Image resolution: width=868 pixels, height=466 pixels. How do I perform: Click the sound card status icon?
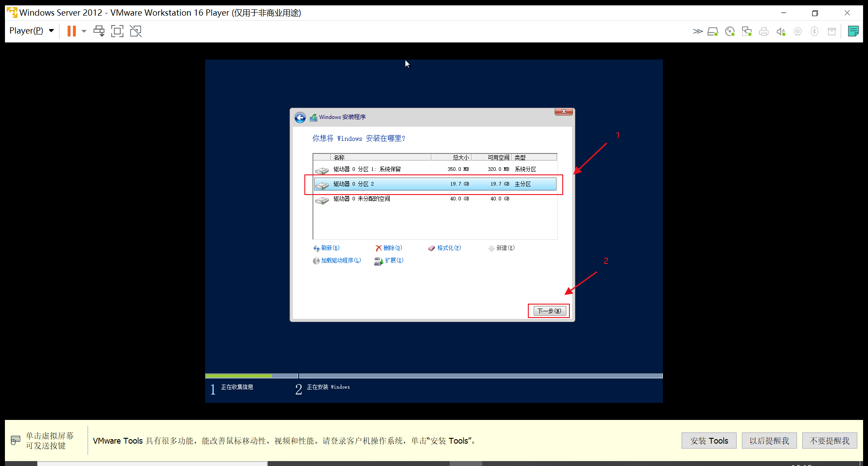pos(781,31)
